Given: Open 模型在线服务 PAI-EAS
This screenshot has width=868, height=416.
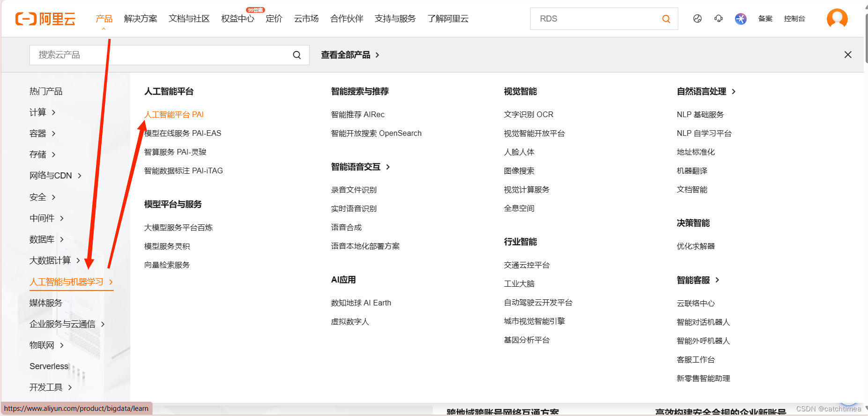Looking at the screenshot, I should point(183,134).
